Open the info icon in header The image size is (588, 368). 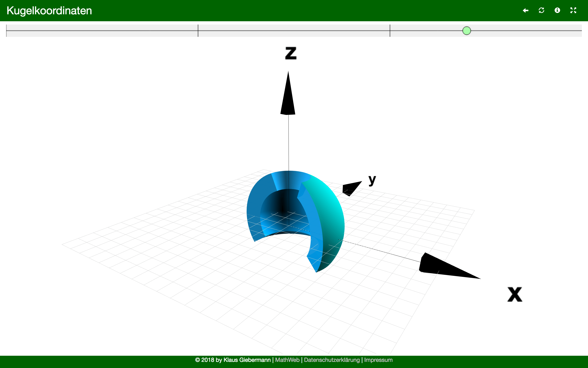click(557, 10)
